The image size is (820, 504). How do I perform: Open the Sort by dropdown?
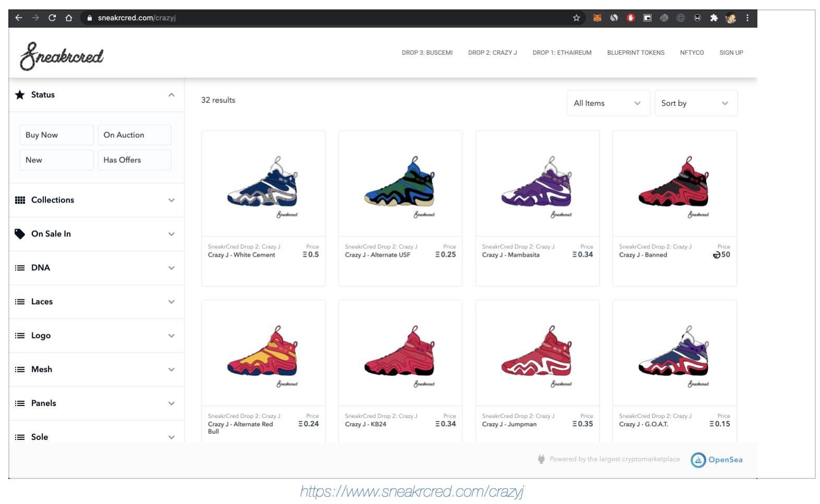pos(695,103)
